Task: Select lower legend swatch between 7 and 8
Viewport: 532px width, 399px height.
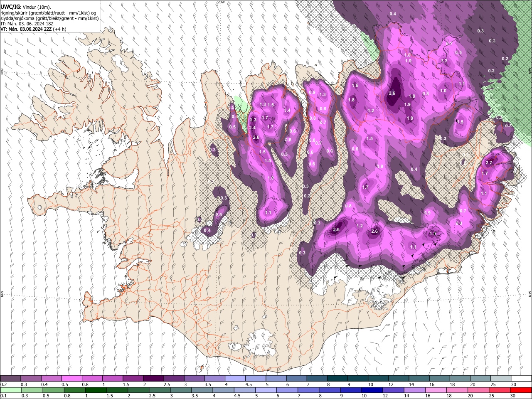Action: click(308, 390)
